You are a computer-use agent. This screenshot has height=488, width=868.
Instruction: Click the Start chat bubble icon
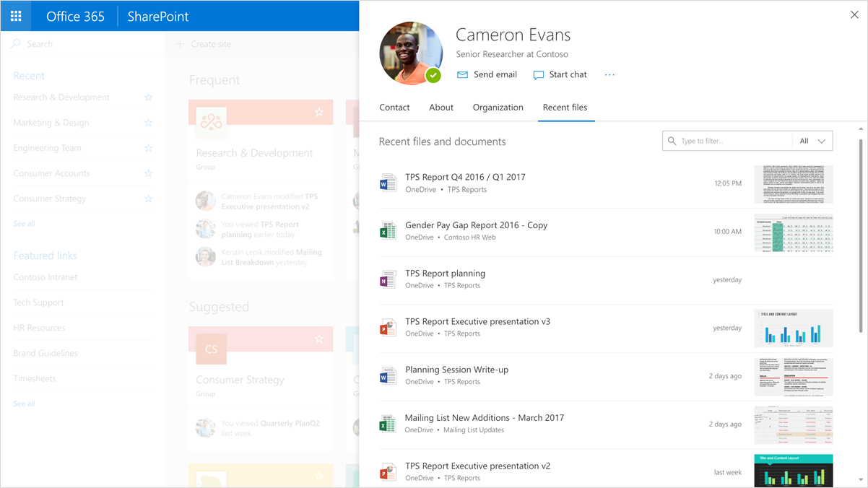pyautogui.click(x=538, y=74)
